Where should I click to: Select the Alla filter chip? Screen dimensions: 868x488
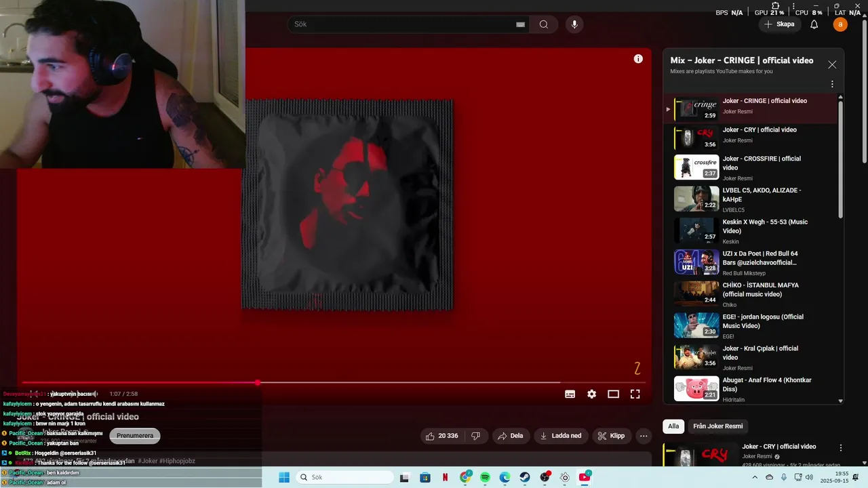pos(673,426)
